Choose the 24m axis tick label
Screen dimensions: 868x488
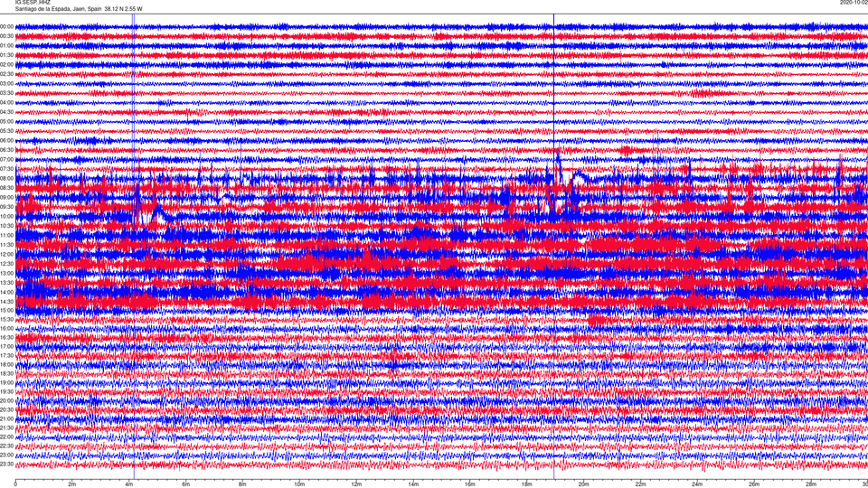click(x=697, y=484)
